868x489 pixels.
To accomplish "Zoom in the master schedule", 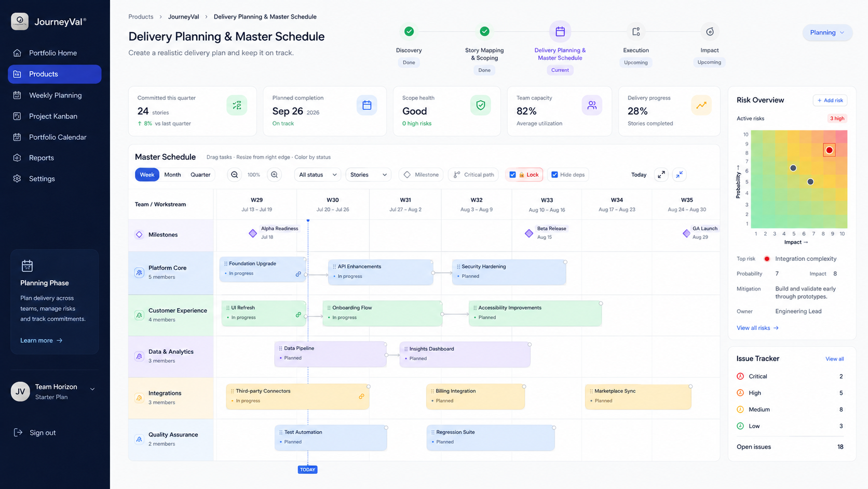I will pos(275,175).
